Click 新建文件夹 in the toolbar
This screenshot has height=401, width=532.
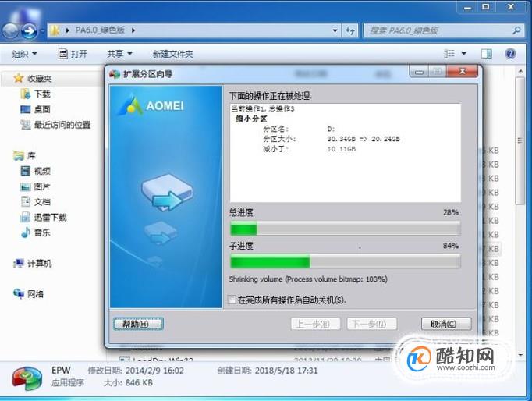[x=172, y=54]
